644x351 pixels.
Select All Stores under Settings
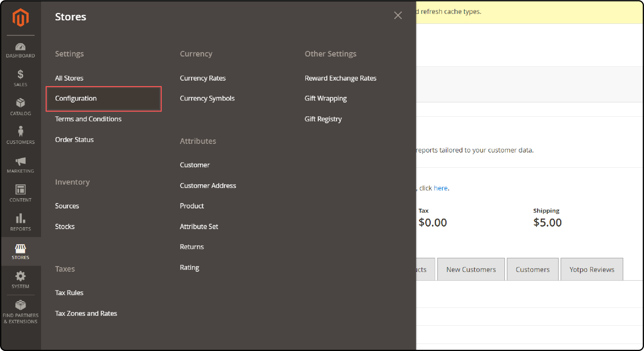click(x=69, y=78)
